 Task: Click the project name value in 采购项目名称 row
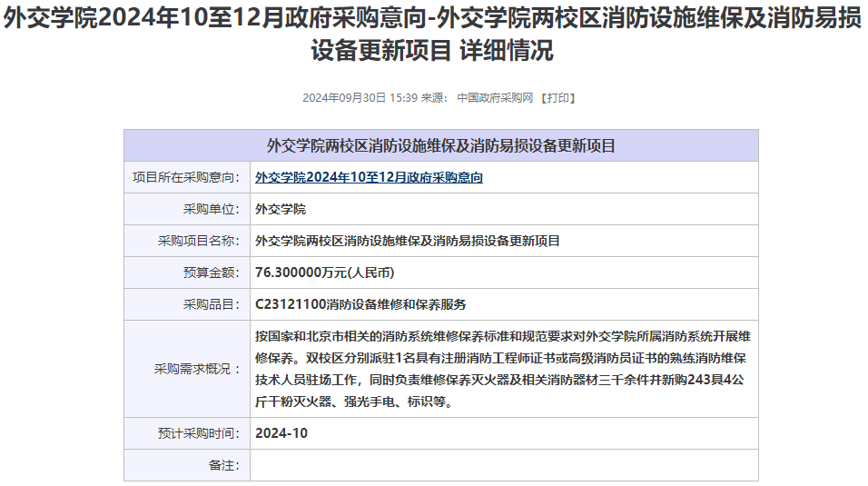(x=408, y=242)
